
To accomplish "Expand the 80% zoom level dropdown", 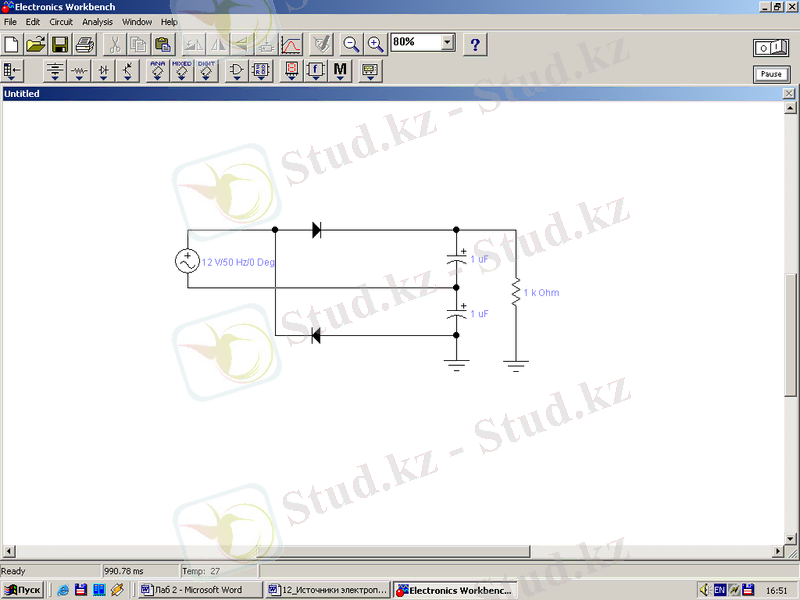I will coord(447,42).
